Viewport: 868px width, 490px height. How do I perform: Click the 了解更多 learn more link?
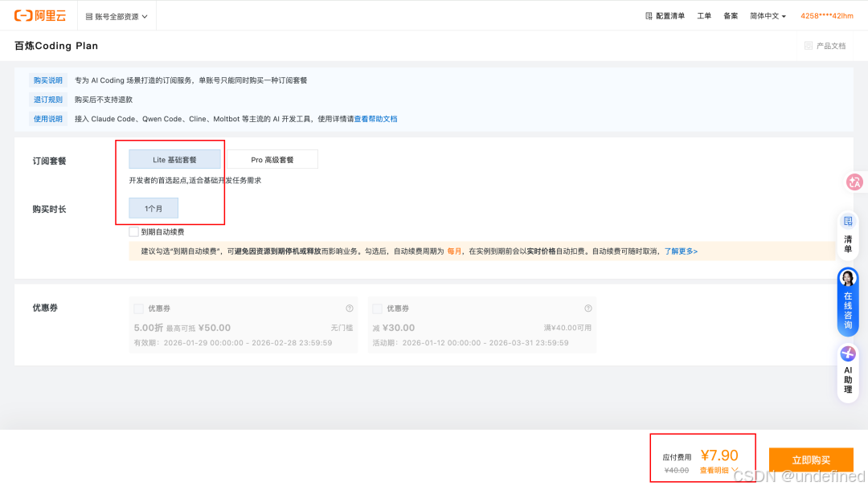click(x=679, y=251)
